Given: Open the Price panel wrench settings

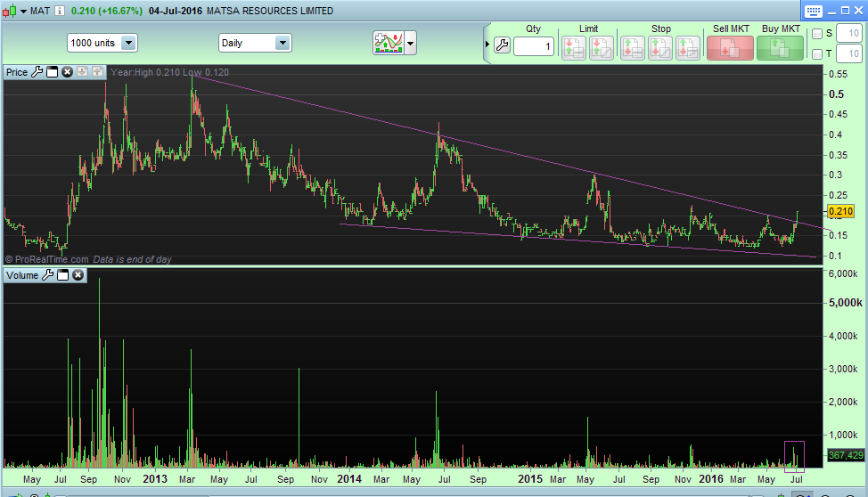Looking at the screenshot, I should pos(37,72).
